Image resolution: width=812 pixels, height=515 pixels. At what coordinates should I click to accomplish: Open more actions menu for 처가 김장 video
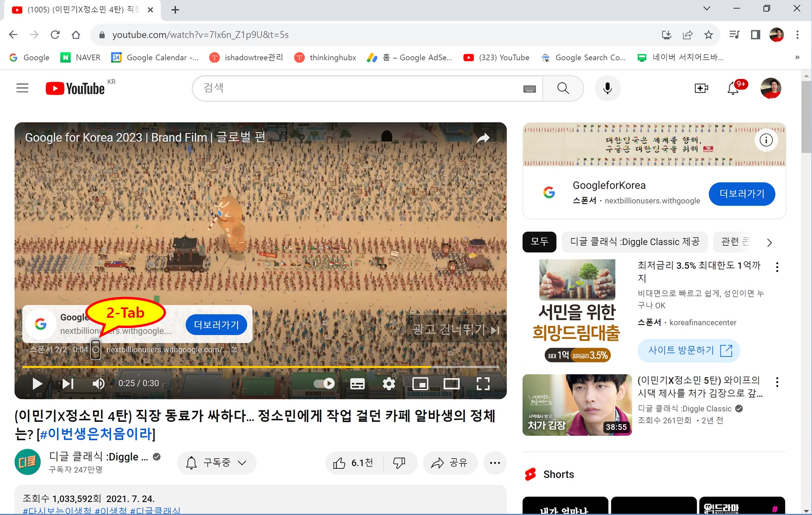tap(777, 382)
